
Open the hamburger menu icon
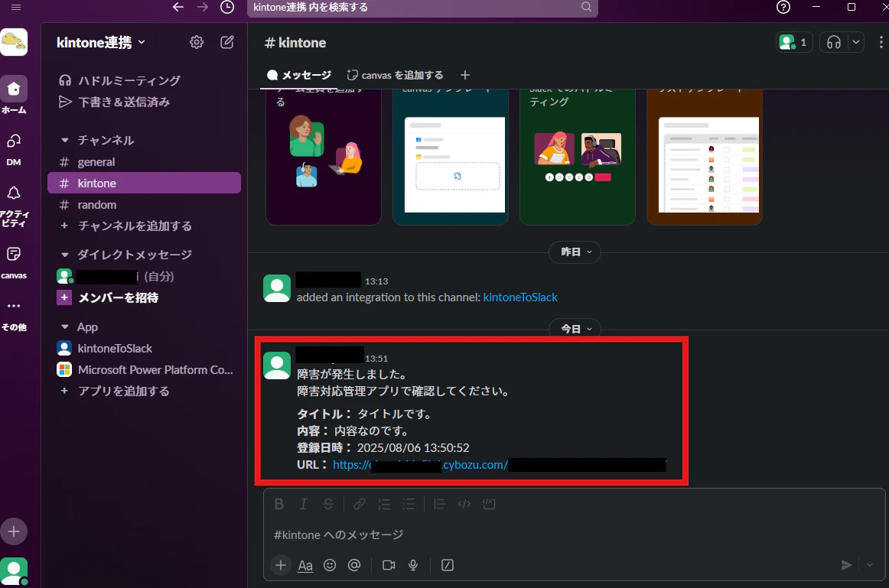[x=16, y=8]
